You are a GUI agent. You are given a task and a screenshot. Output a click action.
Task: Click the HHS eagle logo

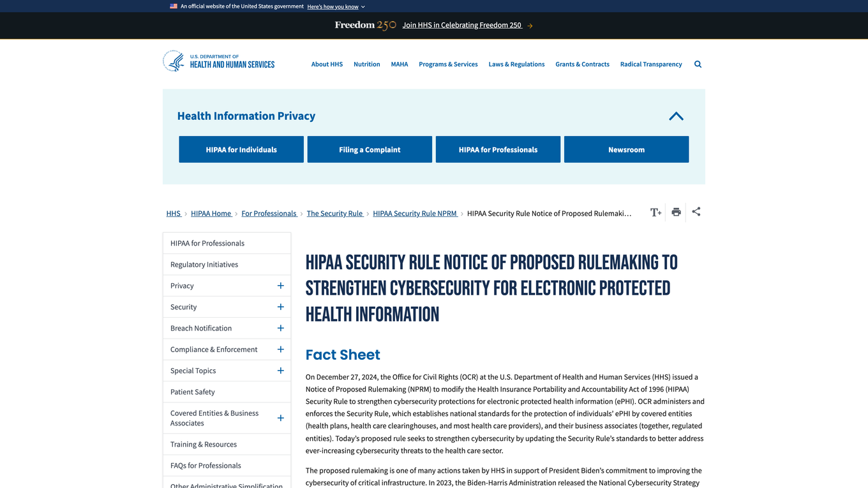[x=174, y=61]
